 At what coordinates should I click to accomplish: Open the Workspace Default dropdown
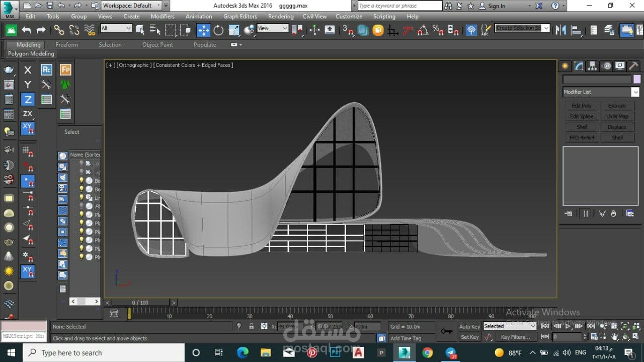click(x=131, y=6)
